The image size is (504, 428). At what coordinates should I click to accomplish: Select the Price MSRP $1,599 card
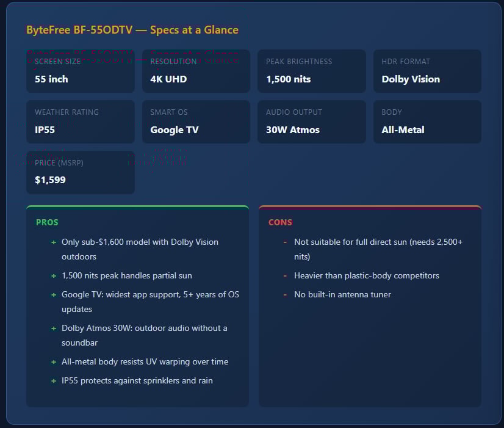coord(81,173)
